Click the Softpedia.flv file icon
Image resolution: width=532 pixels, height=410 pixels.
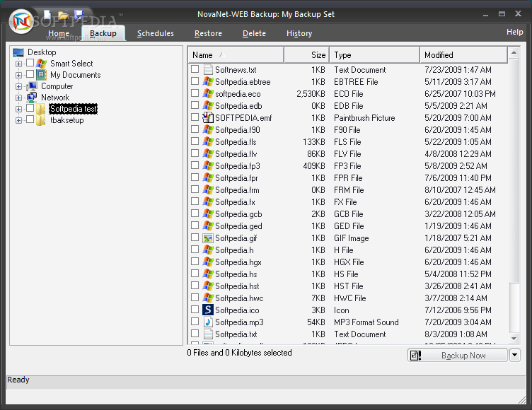pyautogui.click(x=208, y=153)
